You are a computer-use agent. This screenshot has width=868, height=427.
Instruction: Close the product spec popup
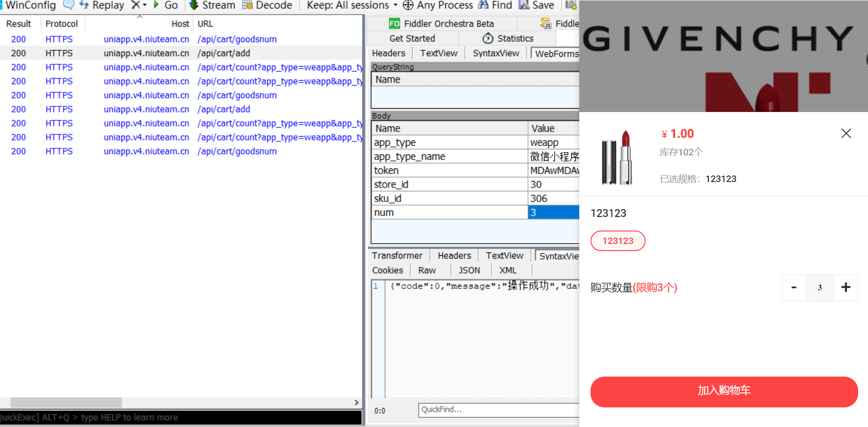(x=846, y=133)
